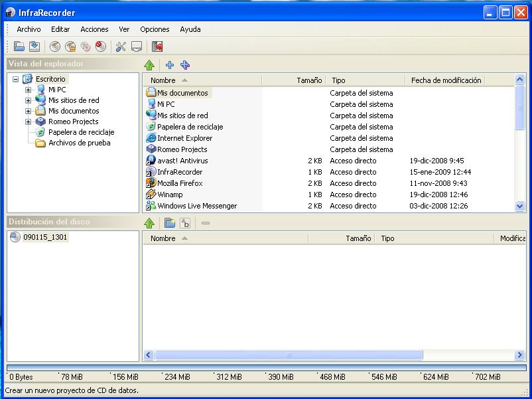
Task: Click the scissors tools toolbar icon
Action: [121, 46]
